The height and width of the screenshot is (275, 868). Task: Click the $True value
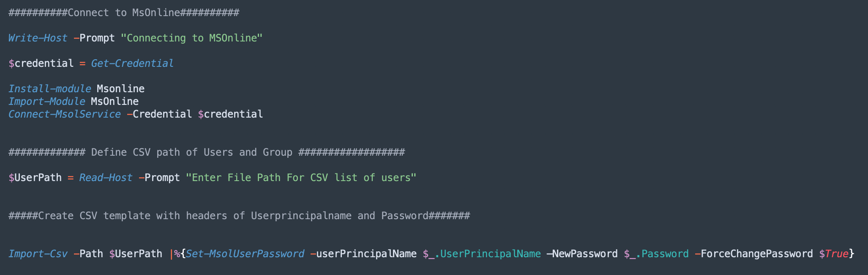pos(834,254)
